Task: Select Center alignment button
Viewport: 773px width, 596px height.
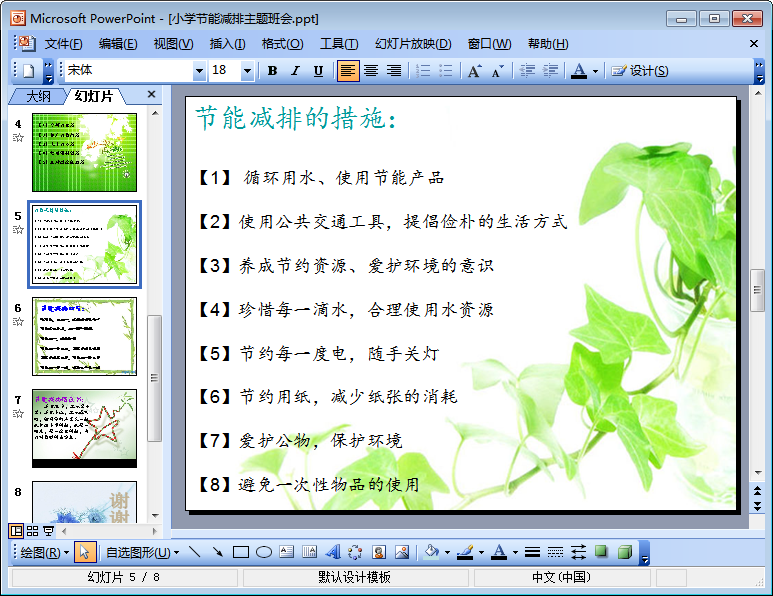Action: click(x=371, y=71)
